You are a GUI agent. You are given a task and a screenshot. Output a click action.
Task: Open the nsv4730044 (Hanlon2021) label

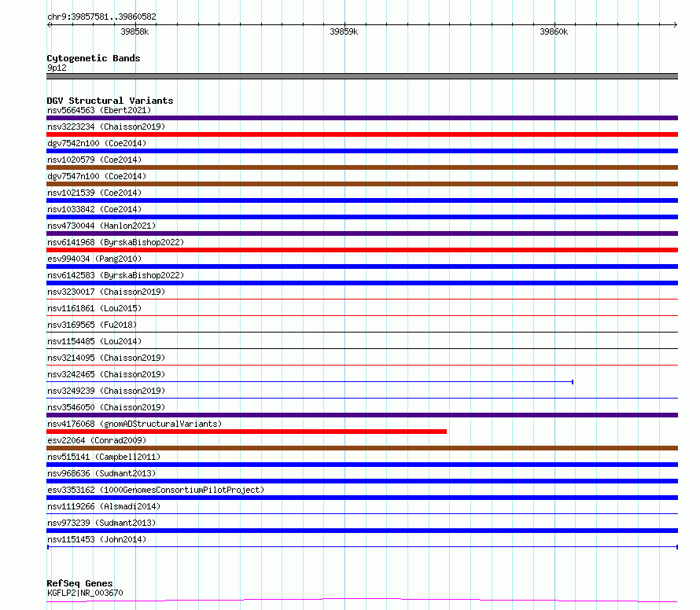(101, 226)
